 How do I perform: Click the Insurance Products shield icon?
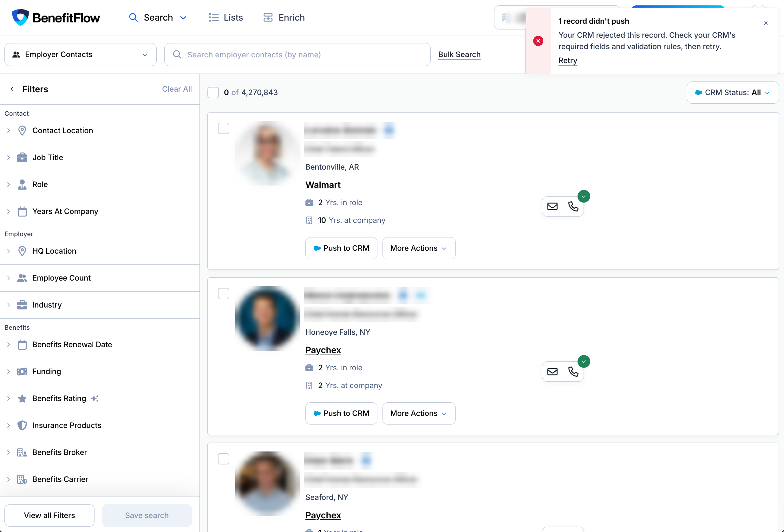(22, 425)
